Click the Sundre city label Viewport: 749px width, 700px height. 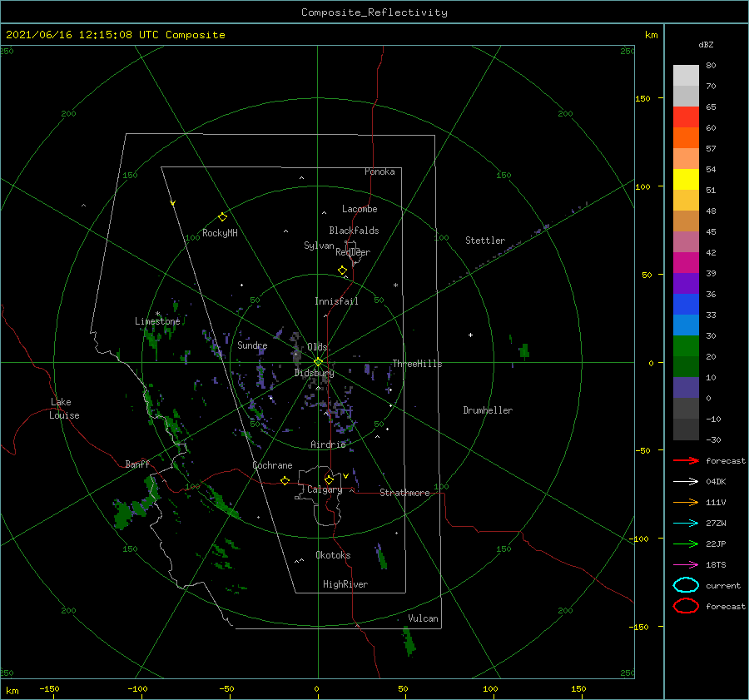(252, 345)
